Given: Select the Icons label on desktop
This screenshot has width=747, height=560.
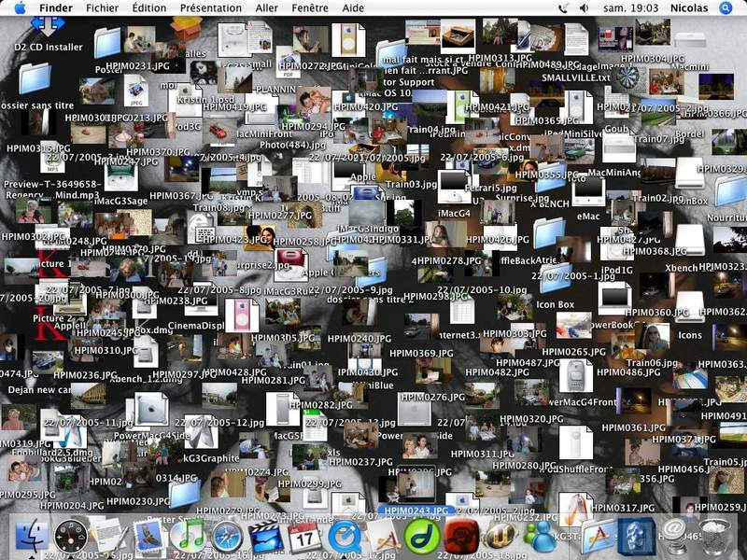Looking at the screenshot, I should (x=690, y=335).
